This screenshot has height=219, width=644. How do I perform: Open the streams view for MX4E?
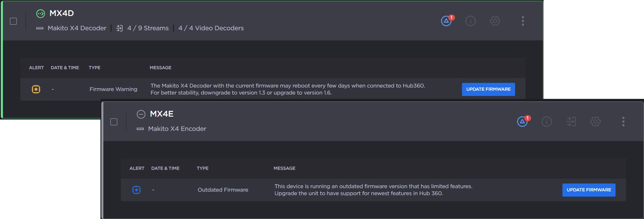(571, 122)
